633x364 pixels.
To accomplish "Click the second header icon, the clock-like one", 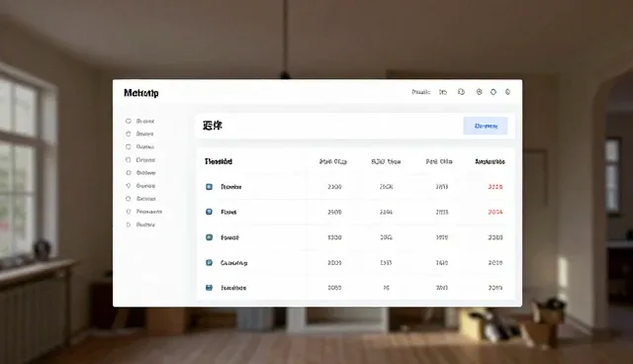I will click(461, 92).
